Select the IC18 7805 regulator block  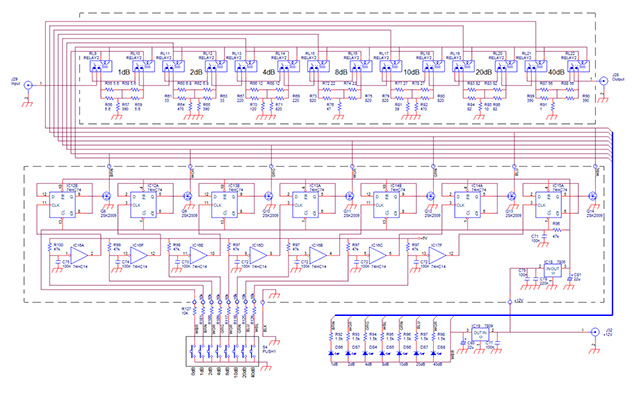pos(552,271)
